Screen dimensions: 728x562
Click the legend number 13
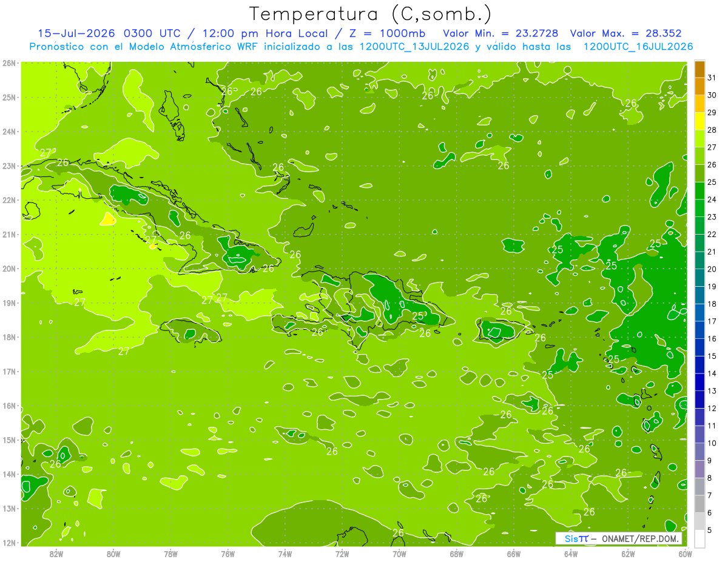point(712,391)
